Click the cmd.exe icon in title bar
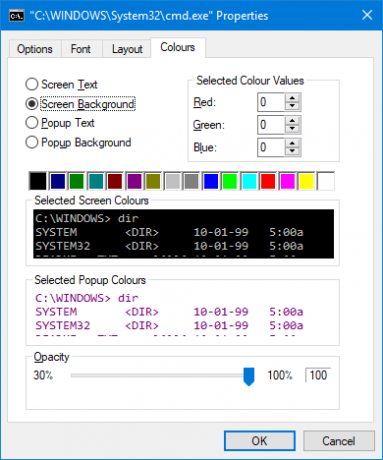This screenshot has width=383, height=460. [17, 15]
